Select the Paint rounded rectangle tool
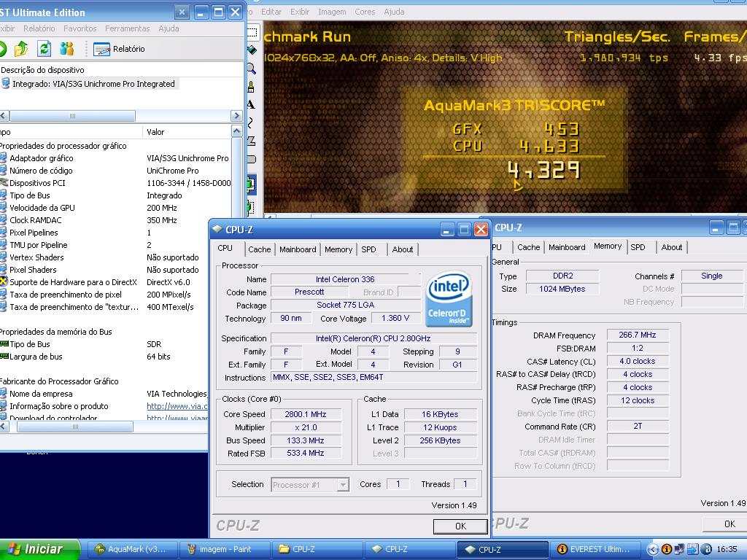 click(251, 159)
